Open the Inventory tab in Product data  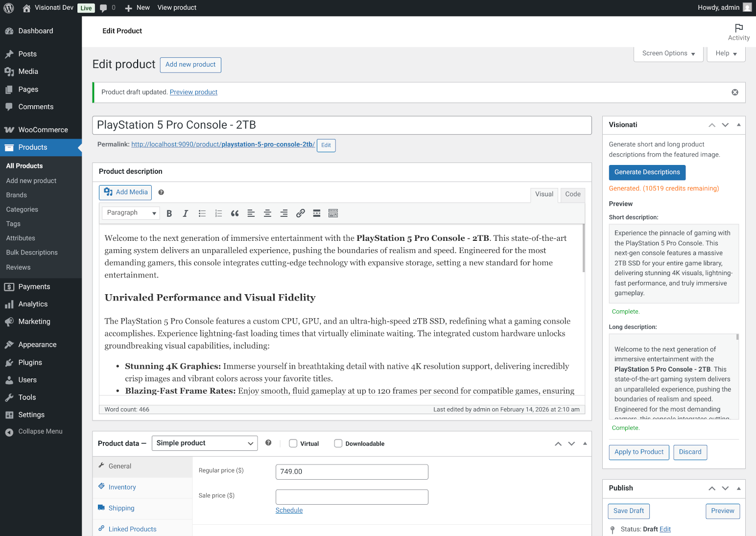point(122,487)
